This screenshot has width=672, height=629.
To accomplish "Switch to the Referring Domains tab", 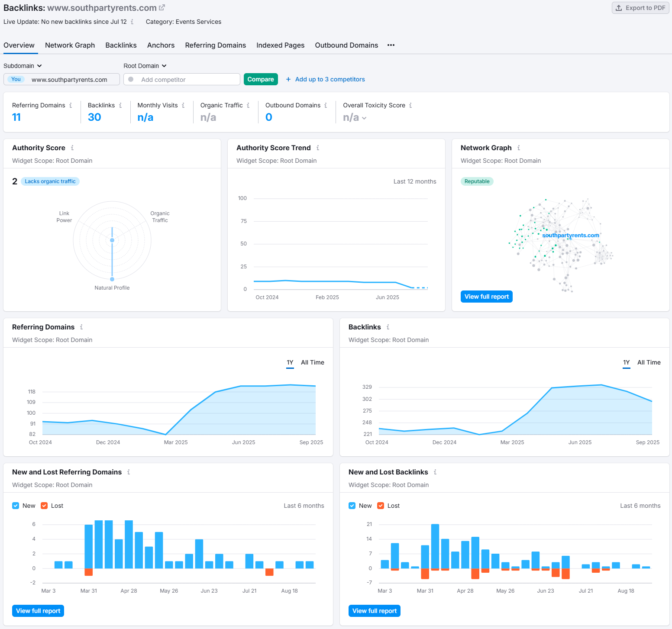I will pos(215,45).
